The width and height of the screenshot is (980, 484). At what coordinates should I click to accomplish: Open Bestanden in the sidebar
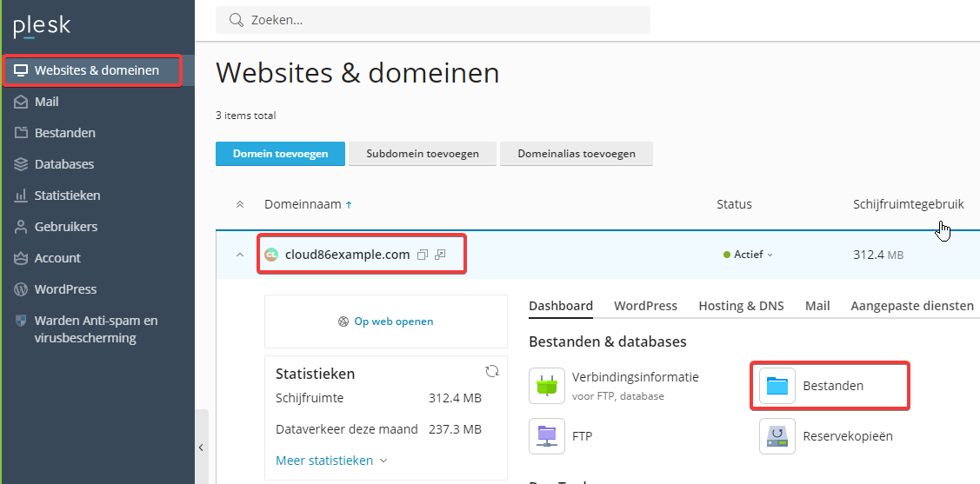point(65,133)
